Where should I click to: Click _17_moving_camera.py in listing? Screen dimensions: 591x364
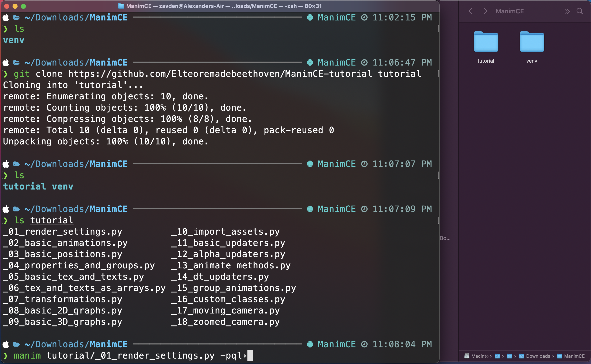[225, 311]
